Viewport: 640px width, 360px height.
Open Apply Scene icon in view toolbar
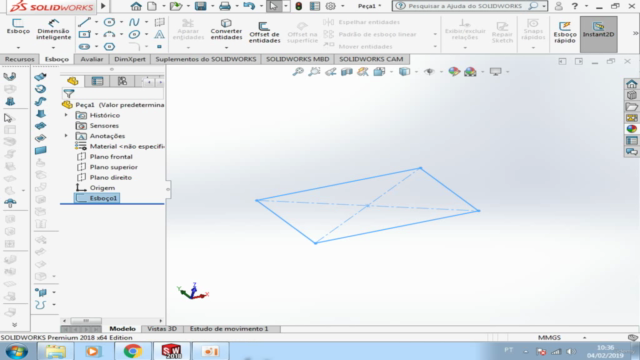470,72
